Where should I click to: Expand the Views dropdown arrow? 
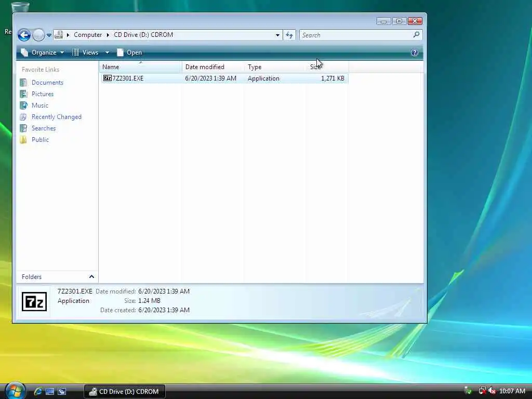click(x=107, y=52)
